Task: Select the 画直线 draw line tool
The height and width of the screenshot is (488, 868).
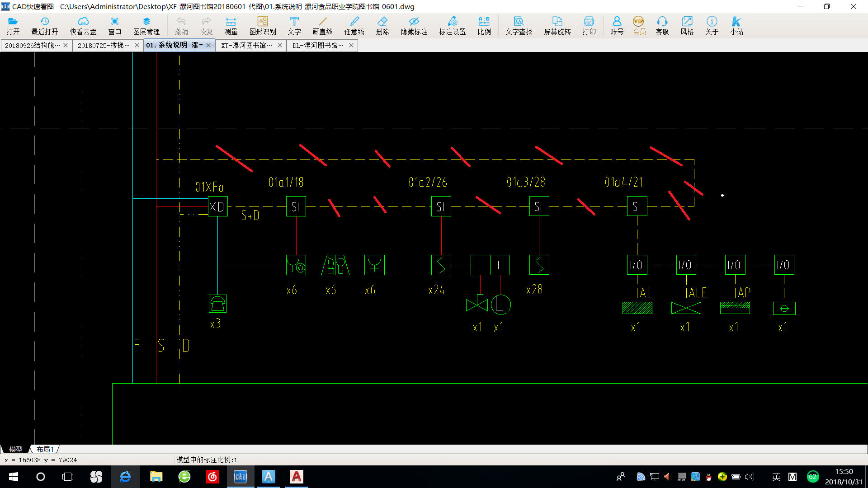Action: click(323, 26)
